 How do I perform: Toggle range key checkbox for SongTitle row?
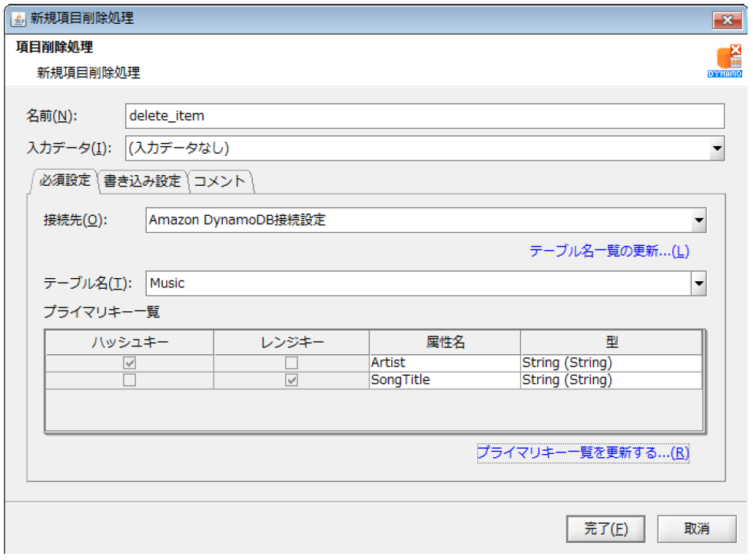(291, 380)
